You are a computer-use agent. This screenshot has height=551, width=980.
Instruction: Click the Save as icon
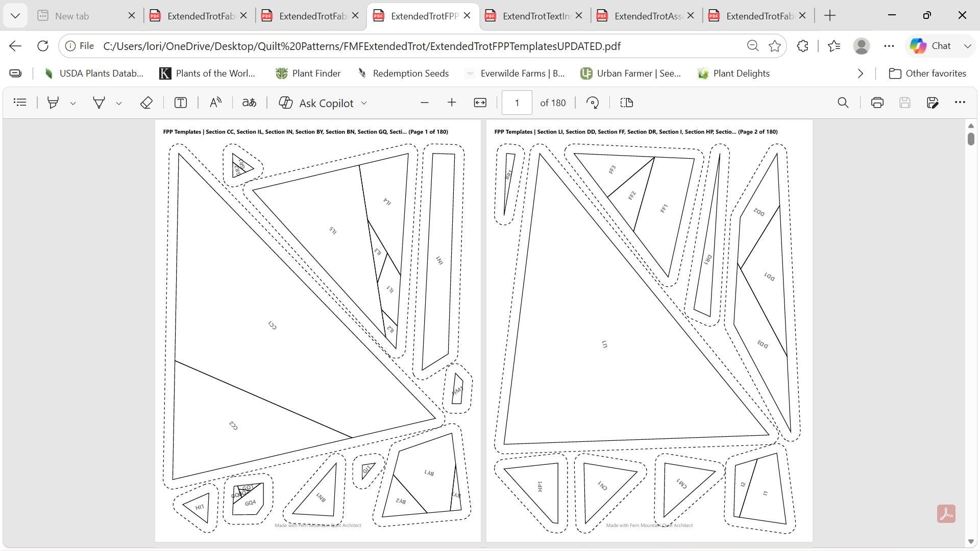tap(933, 103)
